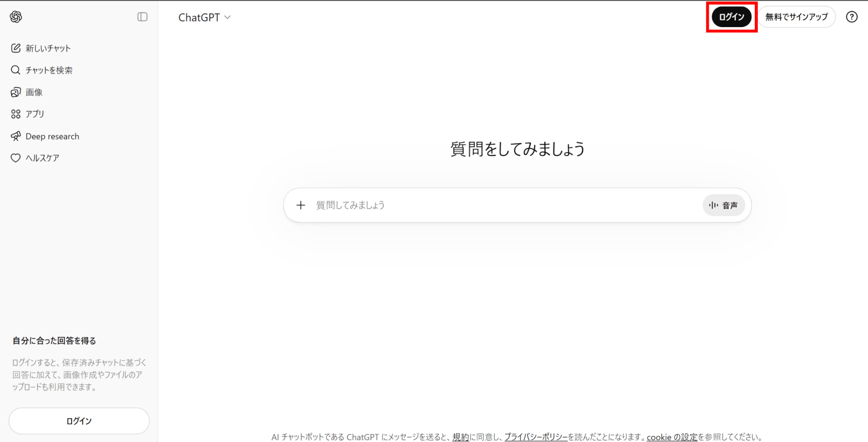Start voice mode with 音声 button

pyautogui.click(x=723, y=205)
